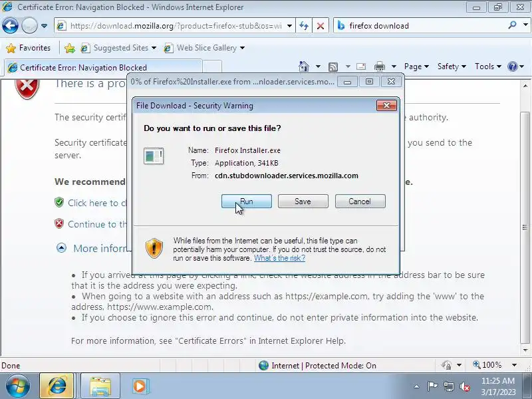Click the red Stop loading icon
Viewport: 532px width, 399px height.
[x=320, y=26]
